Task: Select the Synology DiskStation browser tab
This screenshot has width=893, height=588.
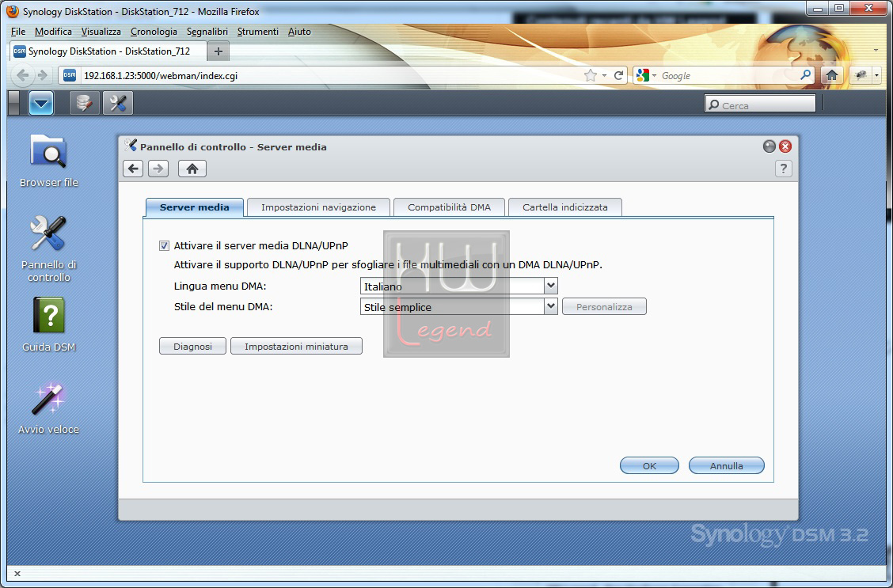Action: 107,51
